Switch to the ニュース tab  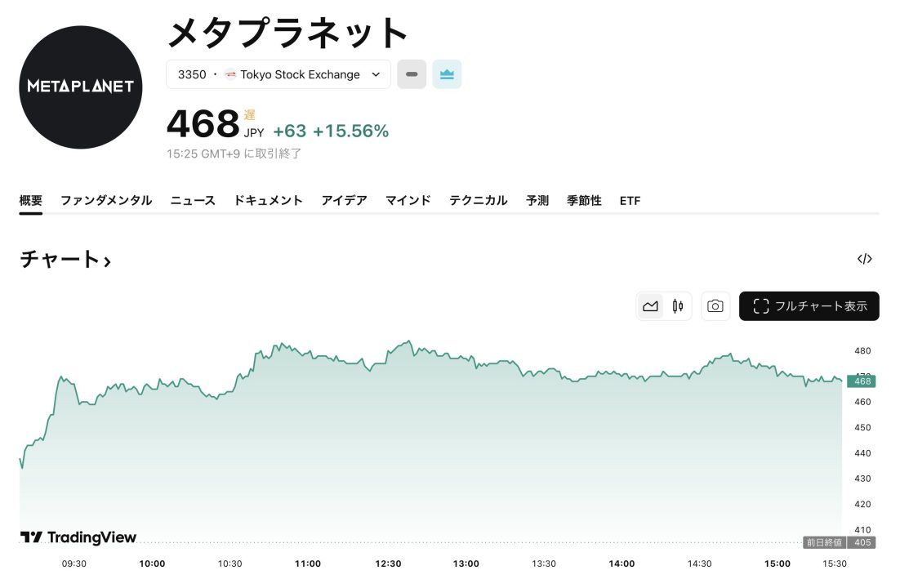click(193, 200)
